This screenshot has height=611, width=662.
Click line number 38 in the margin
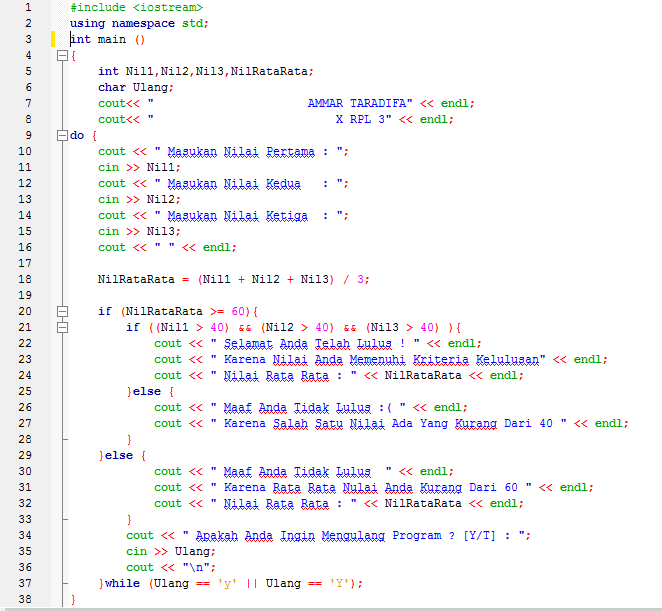(x=25, y=599)
